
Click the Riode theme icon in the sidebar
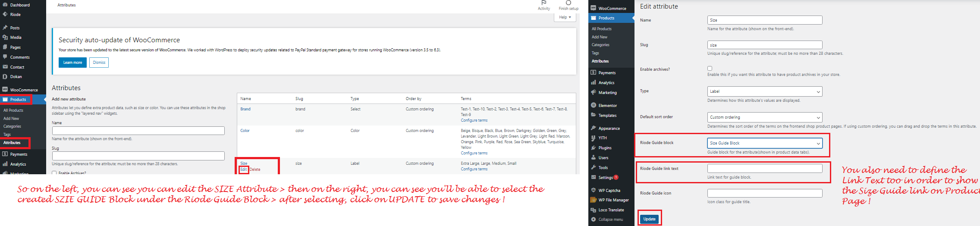[5, 14]
